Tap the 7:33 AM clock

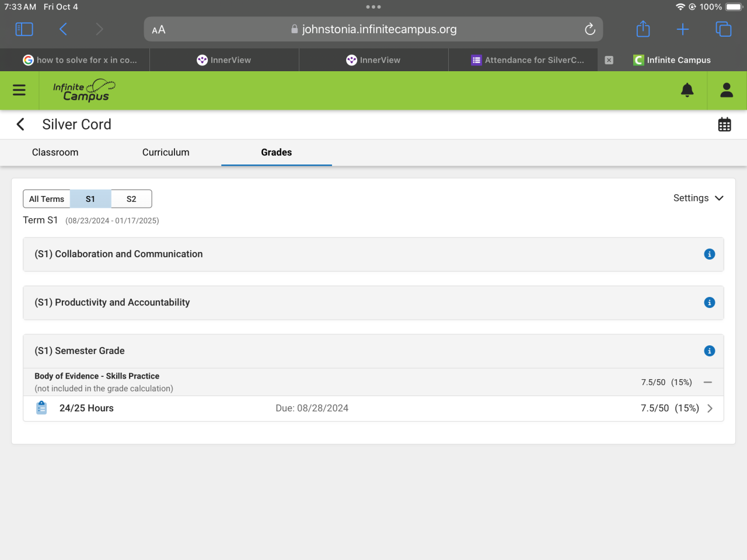(x=20, y=7)
